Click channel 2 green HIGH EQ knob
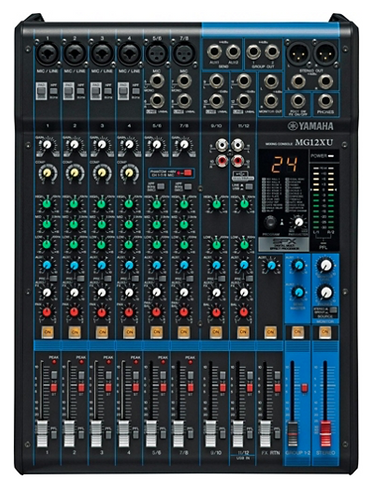Screen dimensions: 371x480 point(74,204)
